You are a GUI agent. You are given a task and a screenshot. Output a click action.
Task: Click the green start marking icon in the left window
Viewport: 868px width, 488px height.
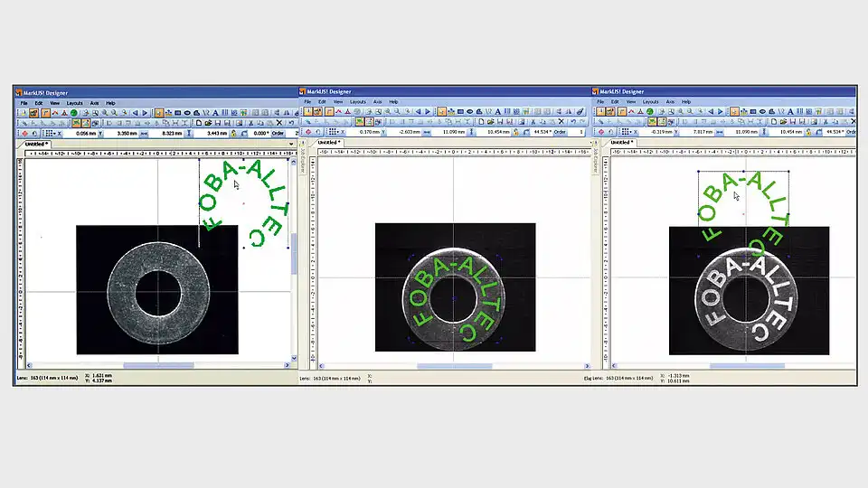coord(74,113)
